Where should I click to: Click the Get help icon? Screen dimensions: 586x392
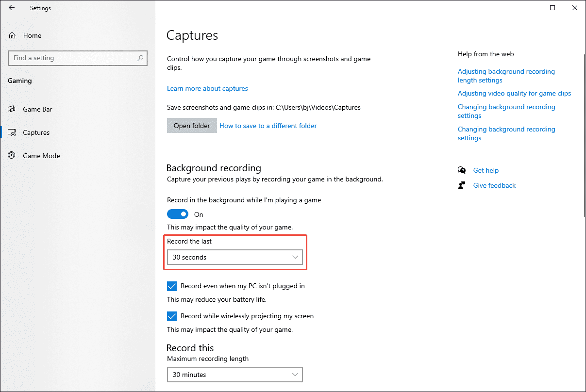pyautogui.click(x=462, y=170)
